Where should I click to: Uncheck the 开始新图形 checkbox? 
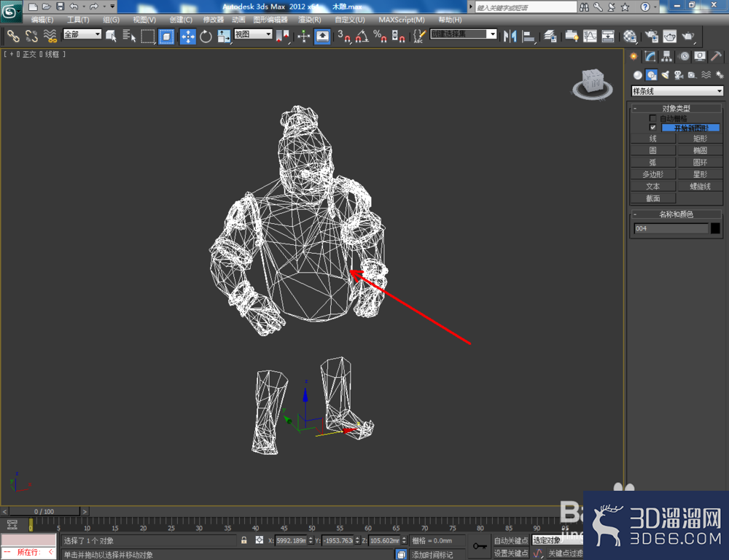click(x=652, y=127)
